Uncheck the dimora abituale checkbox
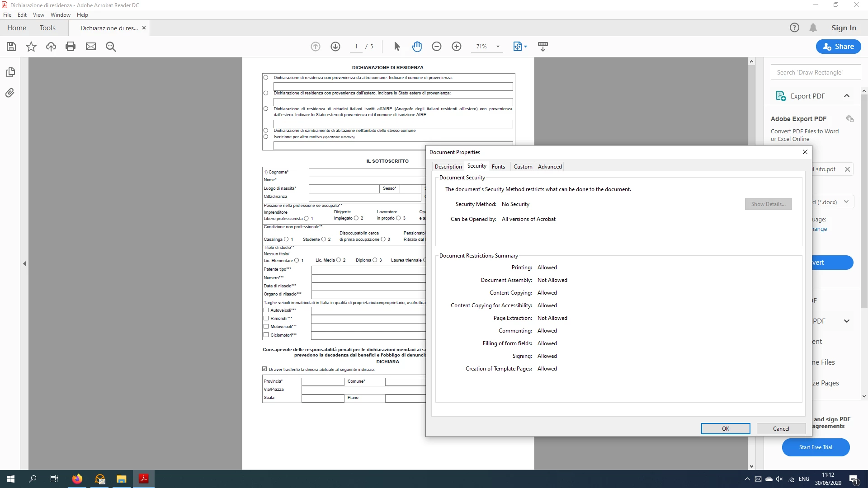This screenshot has width=868, height=488. [265, 369]
